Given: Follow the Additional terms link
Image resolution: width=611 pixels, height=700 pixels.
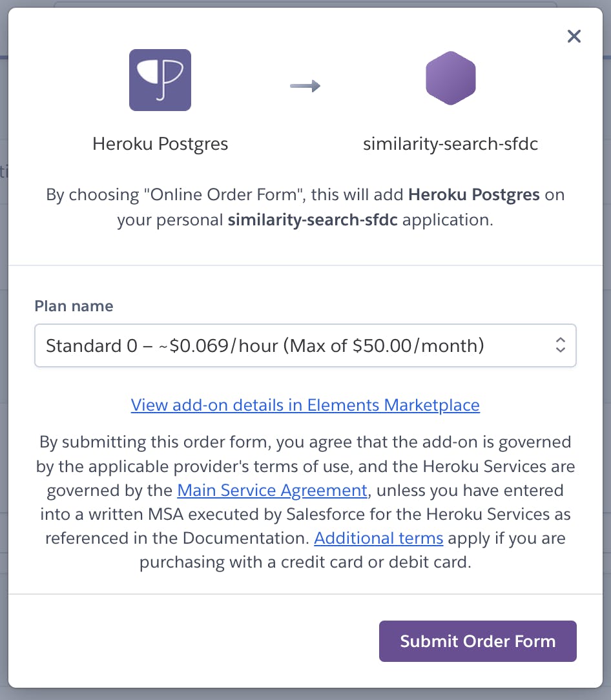Looking at the screenshot, I should coord(378,538).
